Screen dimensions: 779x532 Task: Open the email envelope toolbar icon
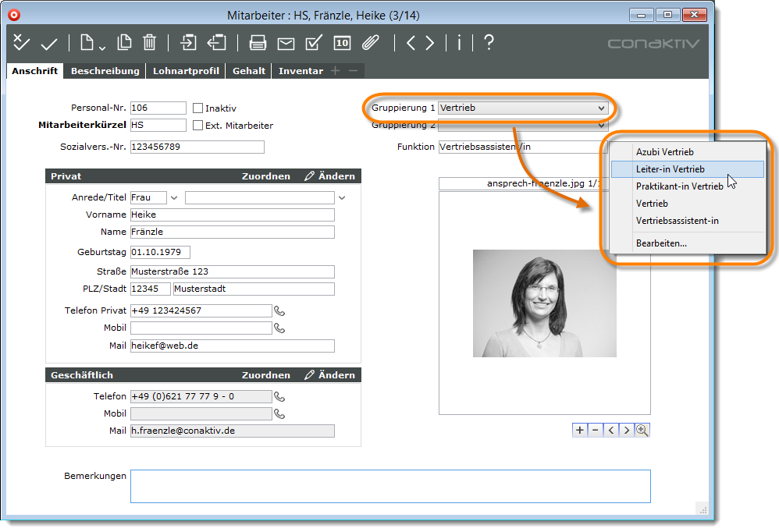(x=286, y=44)
